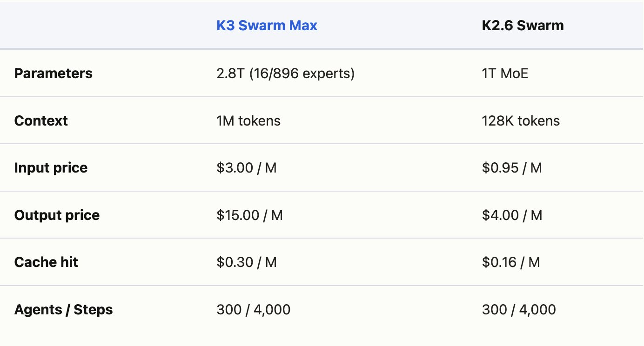644x346 pixels.
Task: Click 300 / 4,000 under K2.6 Swarm
Action: tap(519, 310)
